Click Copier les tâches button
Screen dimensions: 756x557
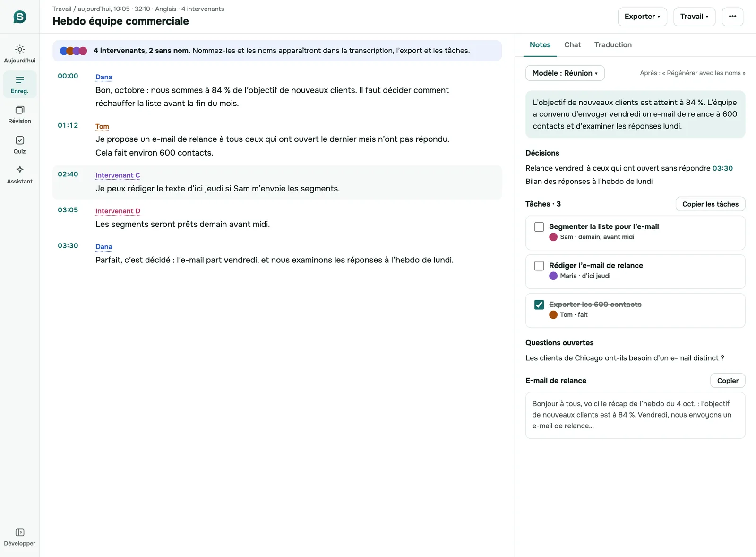[x=710, y=204]
